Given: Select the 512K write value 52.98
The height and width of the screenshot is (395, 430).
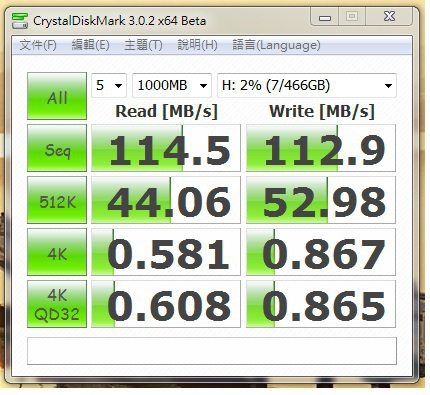Looking at the screenshot, I should pyautogui.click(x=321, y=200).
